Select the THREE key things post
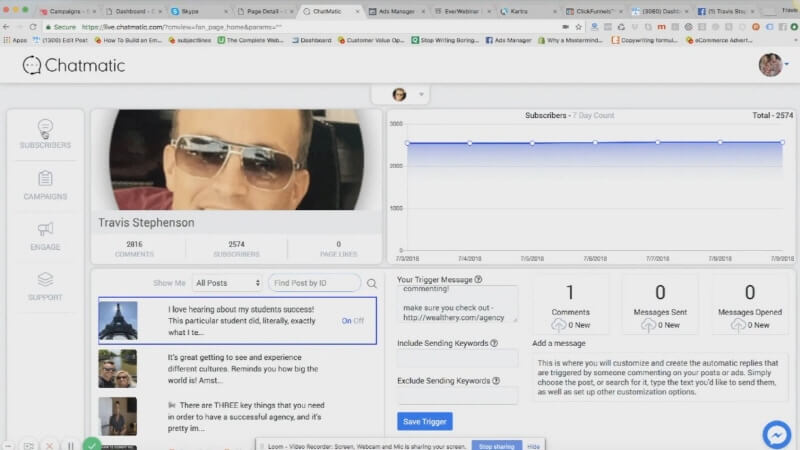This screenshot has width=800, height=450. [237, 416]
